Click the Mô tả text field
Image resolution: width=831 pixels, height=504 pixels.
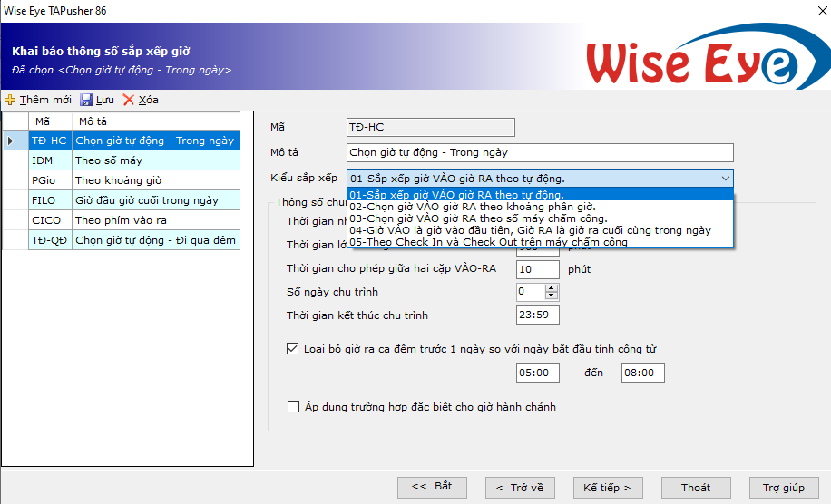pyautogui.click(x=540, y=152)
